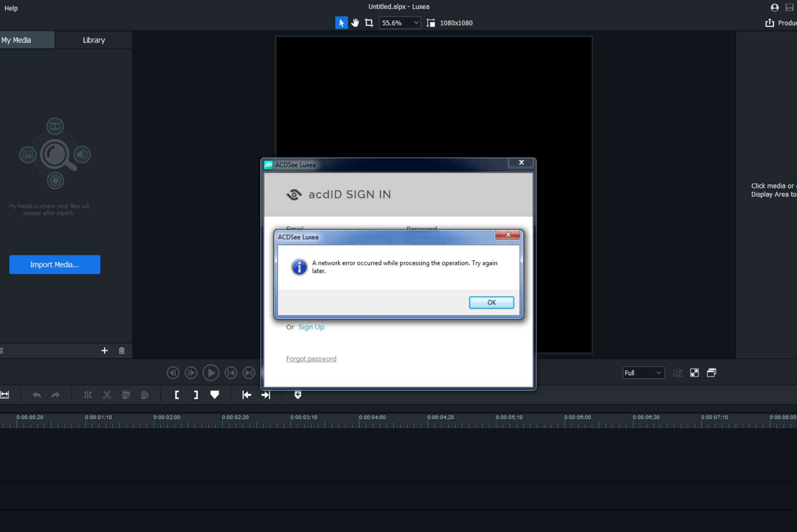The height and width of the screenshot is (532, 797).
Task: Click OK to dismiss the network error
Action: point(491,302)
